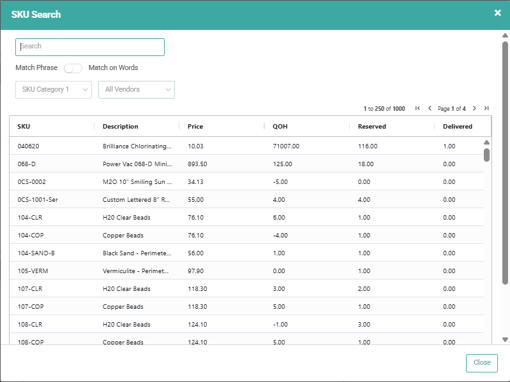Click description Vermiculite - Perimet...
This screenshot has height=382, width=510.
coord(136,271)
